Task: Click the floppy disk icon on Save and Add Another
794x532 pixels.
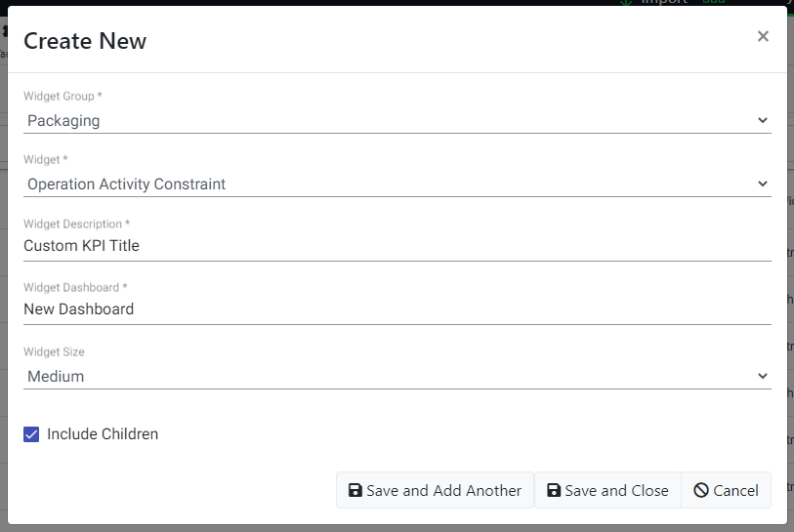Action: click(355, 491)
